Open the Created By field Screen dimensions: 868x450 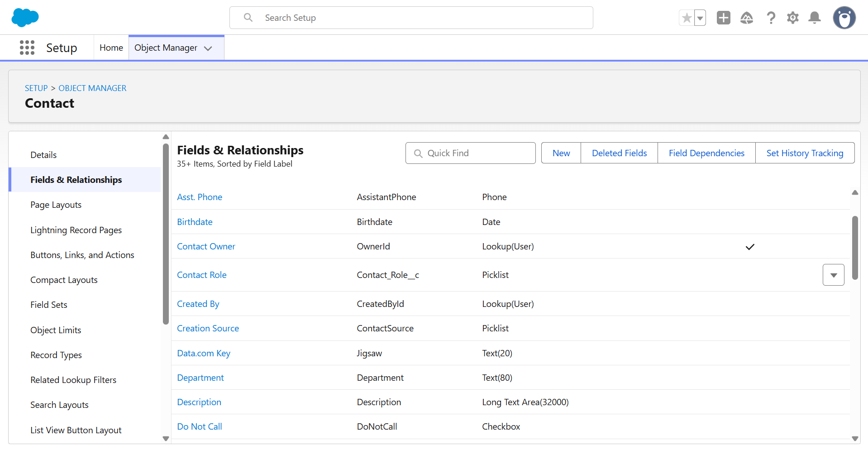click(x=198, y=304)
